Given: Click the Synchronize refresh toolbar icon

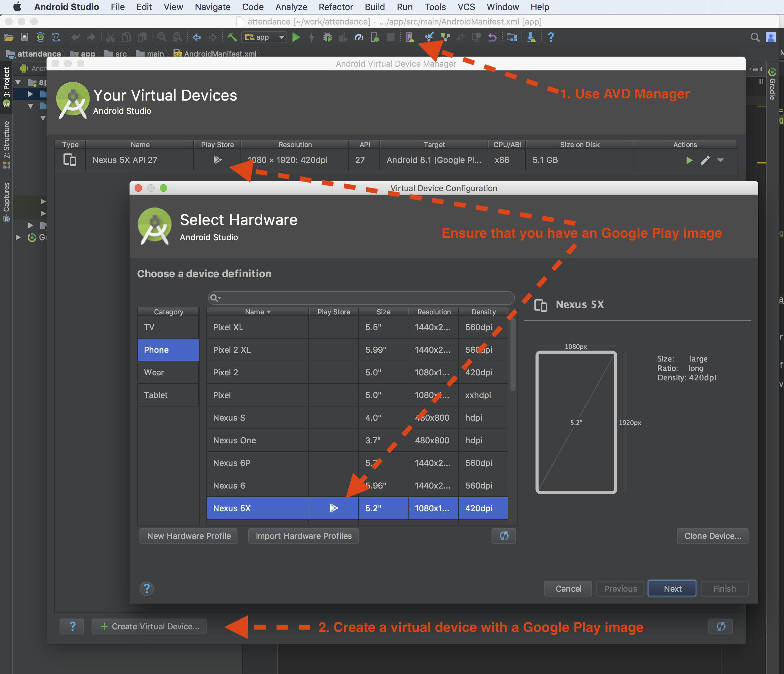Looking at the screenshot, I should (x=56, y=37).
